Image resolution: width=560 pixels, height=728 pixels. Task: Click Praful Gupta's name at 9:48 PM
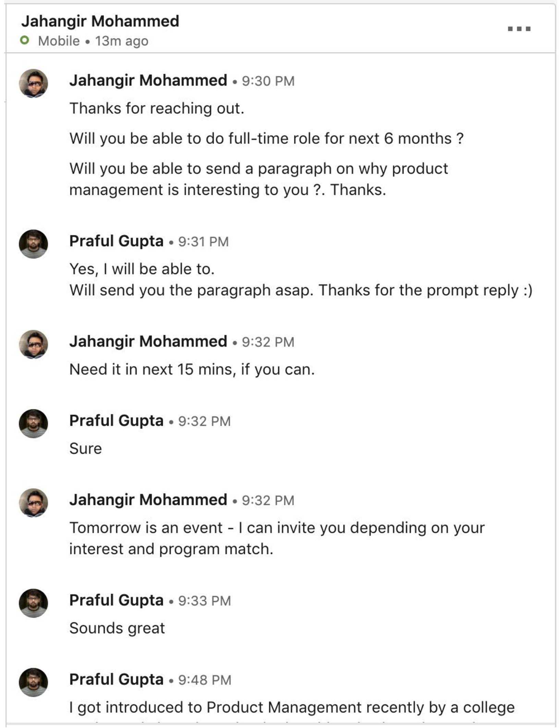pos(116,679)
